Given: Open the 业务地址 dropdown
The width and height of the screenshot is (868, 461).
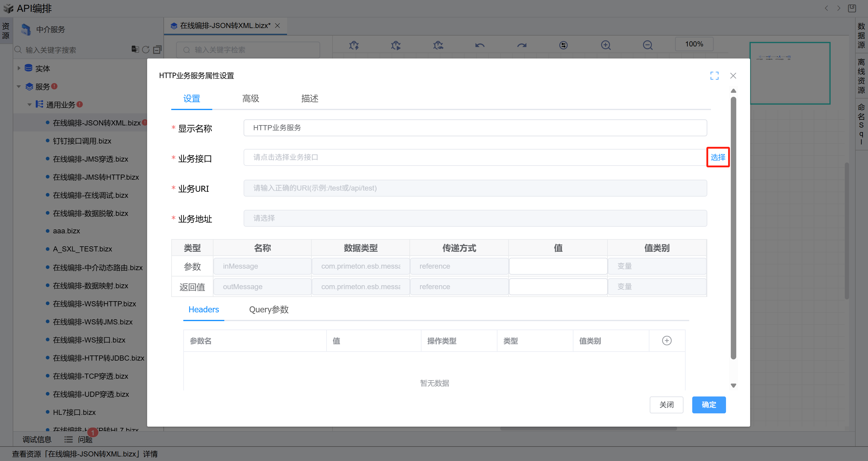Looking at the screenshot, I should (475, 218).
